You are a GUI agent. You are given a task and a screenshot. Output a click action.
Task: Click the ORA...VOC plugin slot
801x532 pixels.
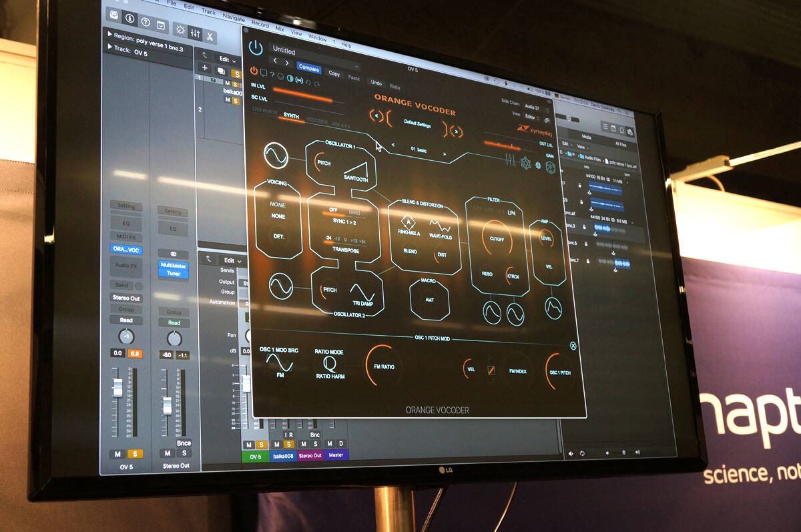tap(126, 250)
